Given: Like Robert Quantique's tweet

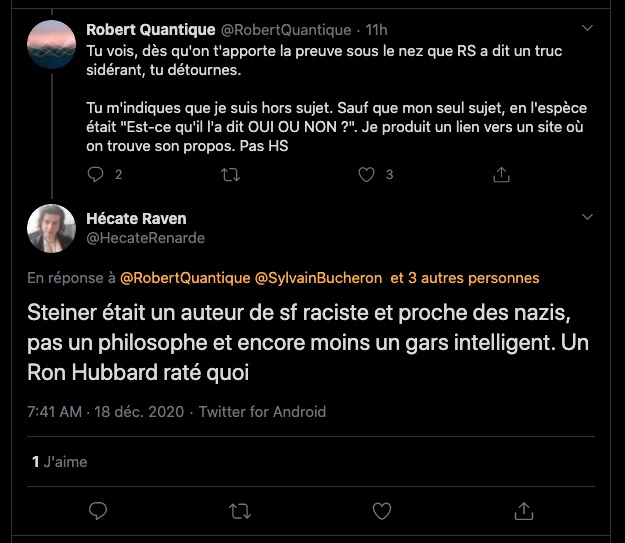Looking at the screenshot, I should 367,174.
